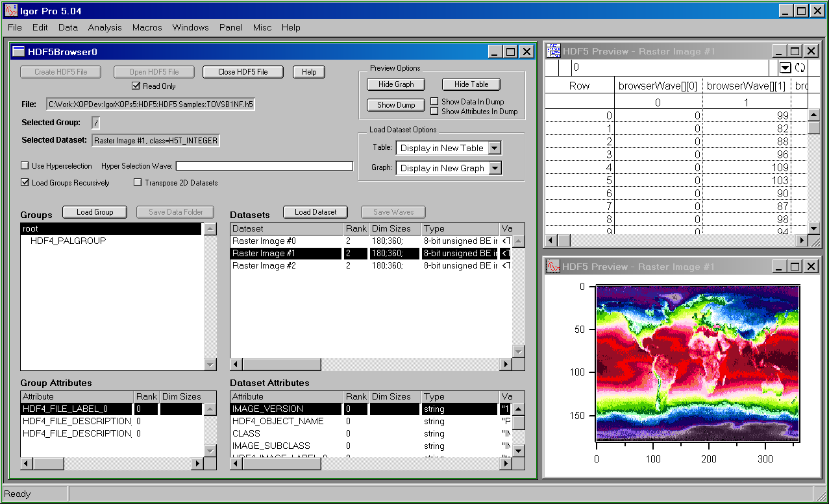Click the Hyper Selection Wave input field
Viewport: 829px width, 504px height.
[x=264, y=166]
